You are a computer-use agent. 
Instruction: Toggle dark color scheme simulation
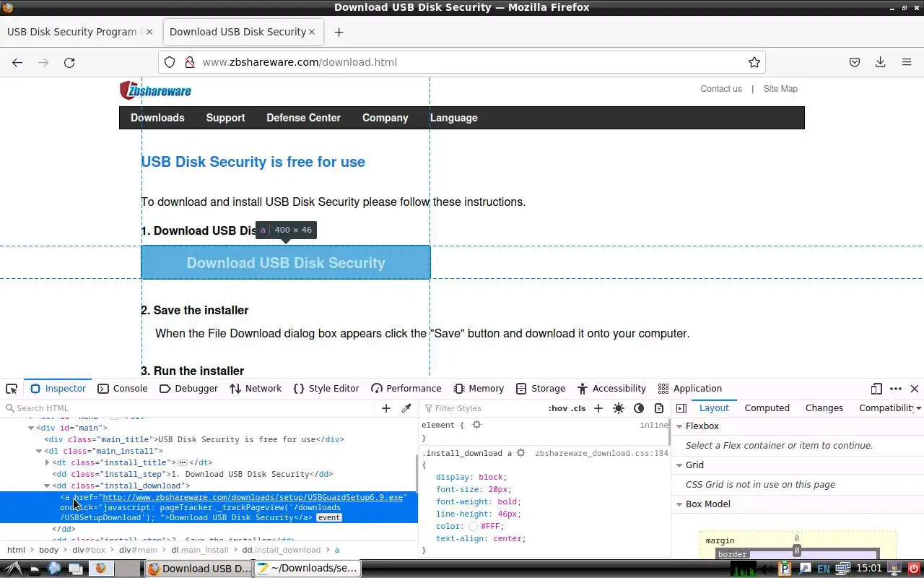(639, 408)
